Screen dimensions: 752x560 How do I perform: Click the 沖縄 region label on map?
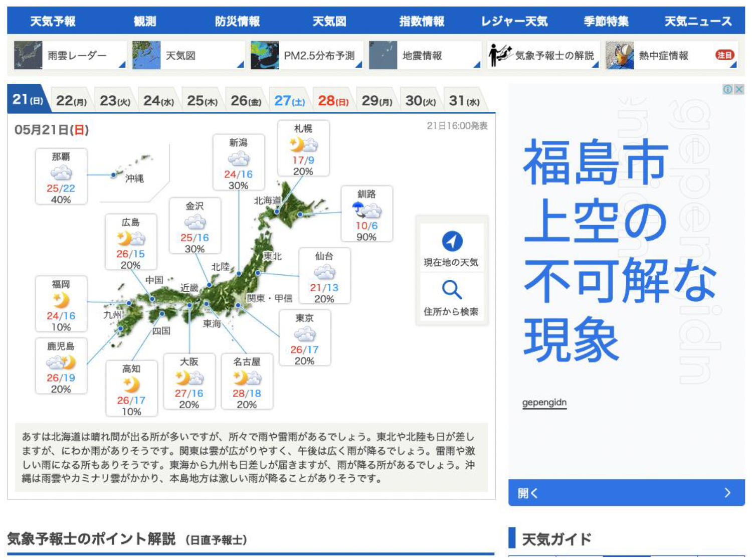coord(134,178)
